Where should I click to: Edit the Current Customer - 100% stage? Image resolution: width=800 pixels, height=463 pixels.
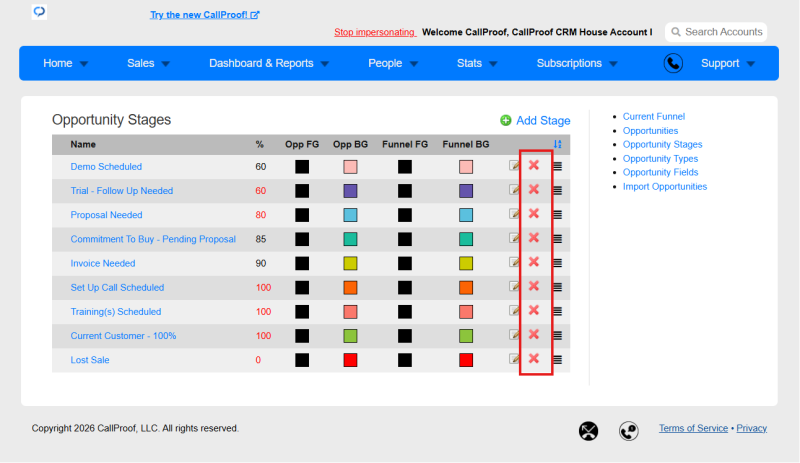click(x=514, y=335)
